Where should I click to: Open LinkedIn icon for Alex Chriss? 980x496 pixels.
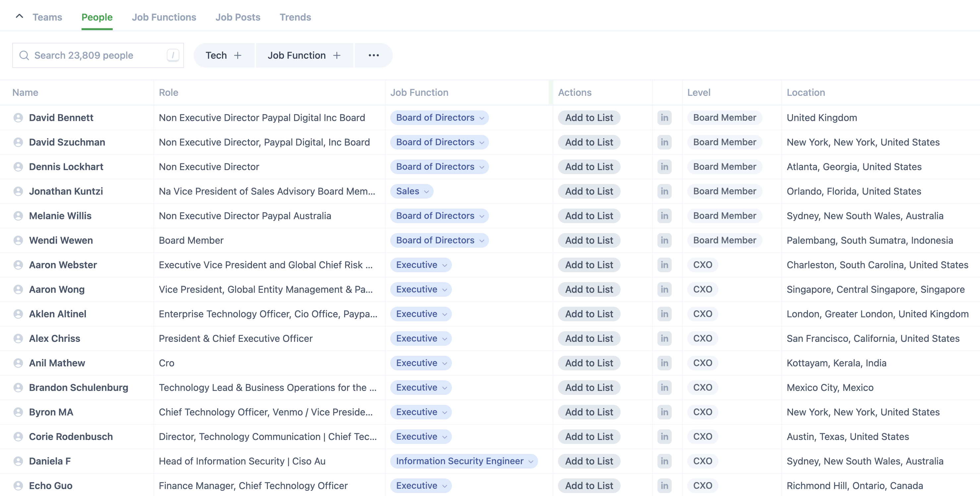coord(664,339)
